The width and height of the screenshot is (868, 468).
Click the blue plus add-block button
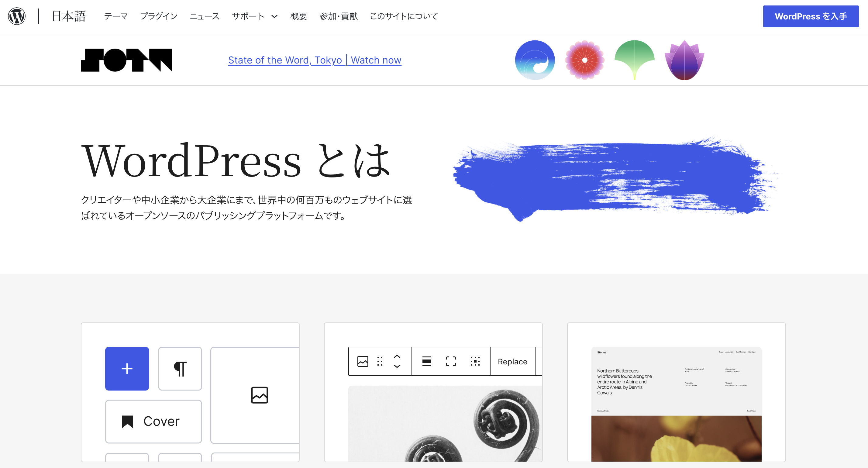[x=127, y=369]
